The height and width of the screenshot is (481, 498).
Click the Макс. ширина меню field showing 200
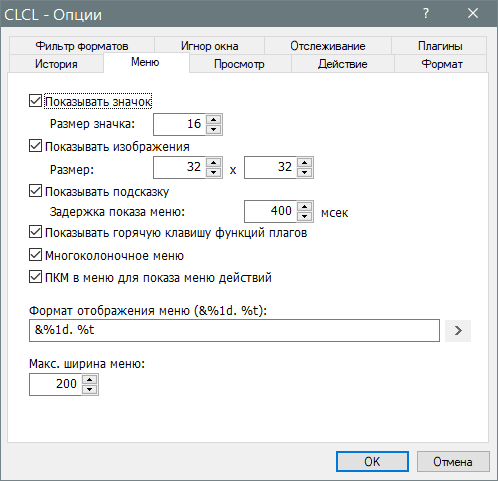(x=55, y=385)
